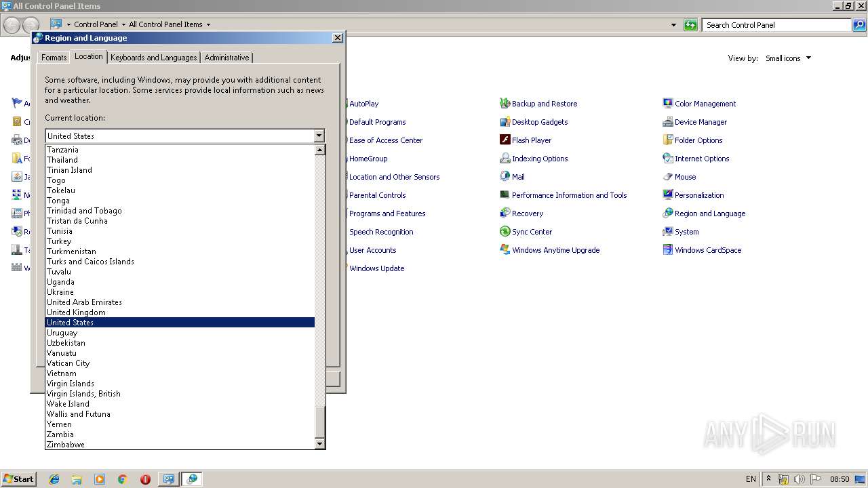Open User Accounts item
The height and width of the screenshot is (488, 868).
point(372,250)
